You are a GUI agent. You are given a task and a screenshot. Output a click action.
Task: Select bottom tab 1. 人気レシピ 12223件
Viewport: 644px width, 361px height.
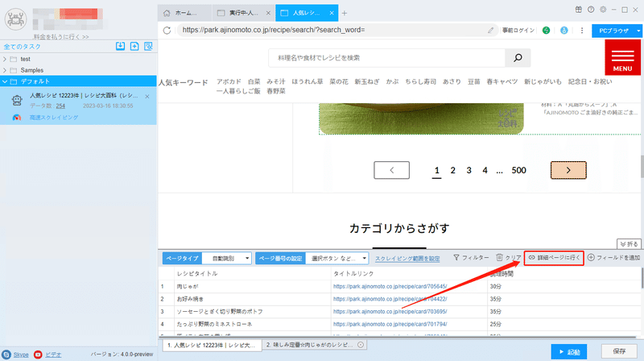pyautogui.click(x=212, y=345)
